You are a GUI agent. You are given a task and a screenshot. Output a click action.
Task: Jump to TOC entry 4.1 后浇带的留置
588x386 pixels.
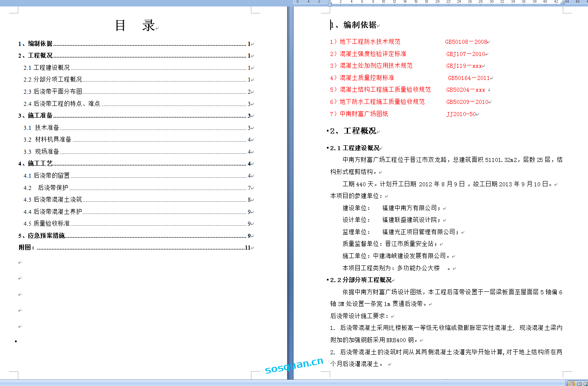46,176
